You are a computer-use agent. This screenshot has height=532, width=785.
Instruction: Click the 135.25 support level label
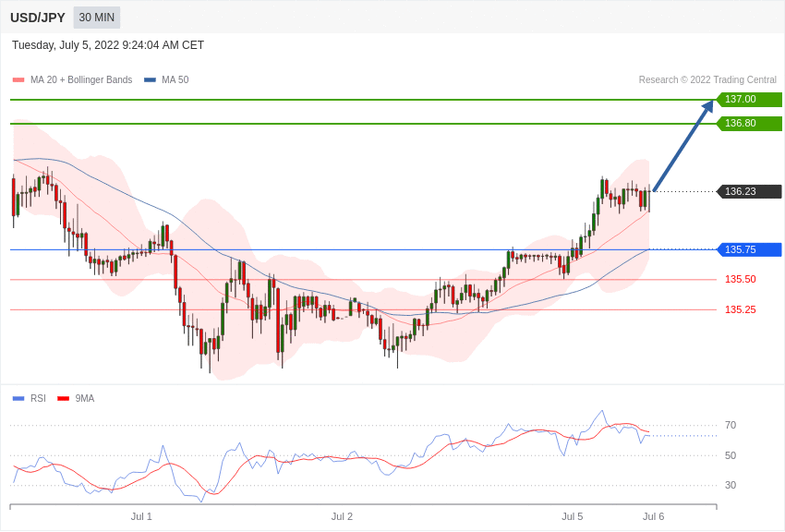740,309
